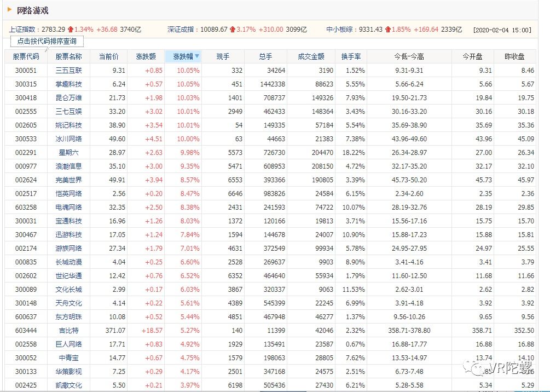Click the orange triangle beside 网络游戏
Image resolution: width=550 pixels, height=392 pixels.
click(x=9, y=9)
